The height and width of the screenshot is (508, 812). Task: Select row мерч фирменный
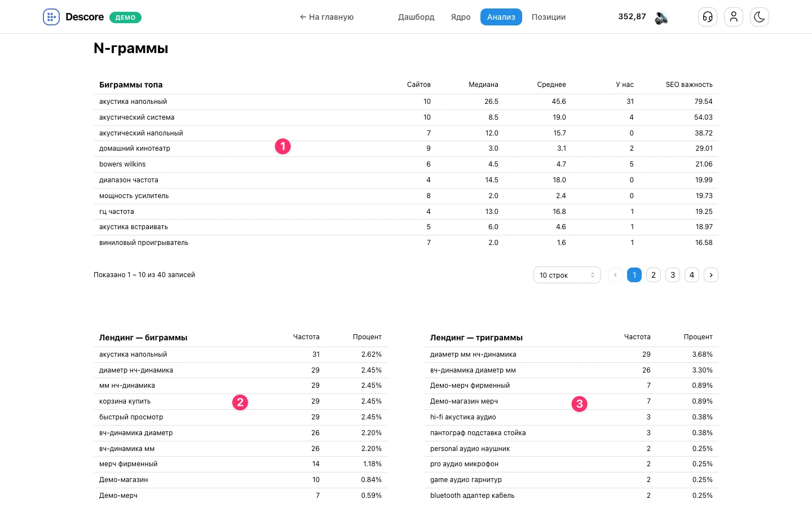coord(240,464)
